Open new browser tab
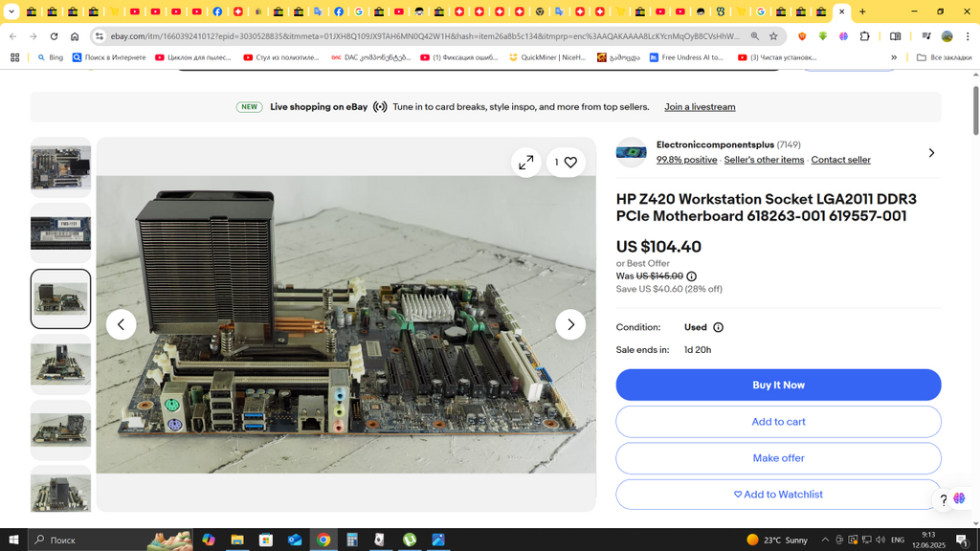980x551 pixels. coord(862,11)
